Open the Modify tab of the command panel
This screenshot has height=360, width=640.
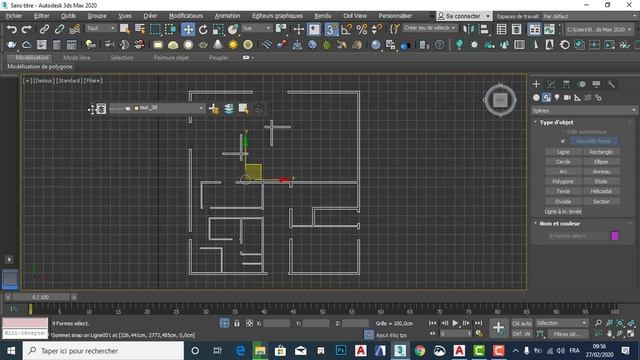551,84
